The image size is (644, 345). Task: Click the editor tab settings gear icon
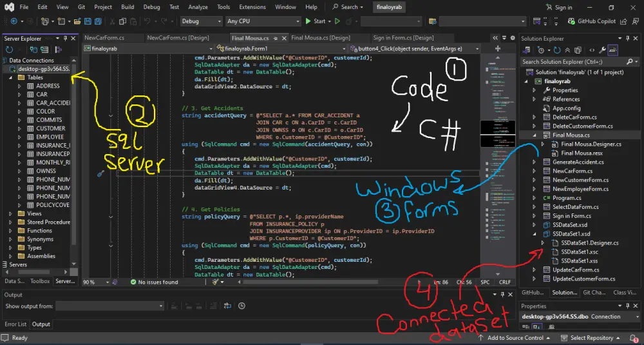[513, 38]
